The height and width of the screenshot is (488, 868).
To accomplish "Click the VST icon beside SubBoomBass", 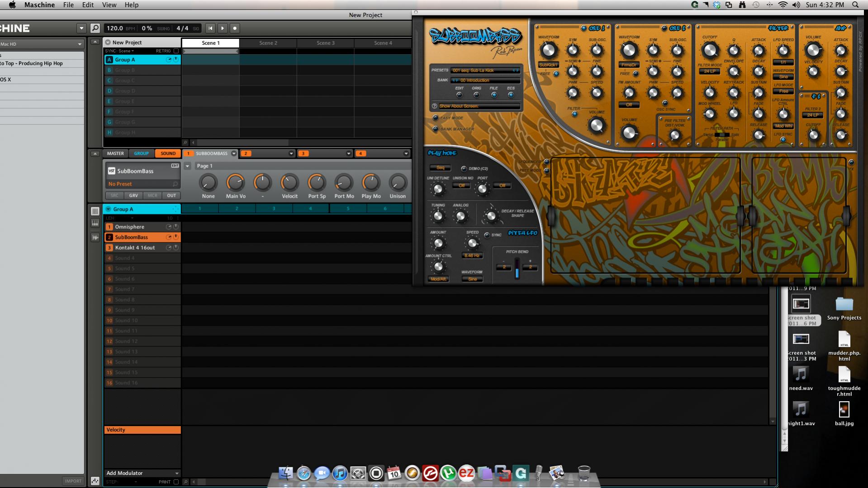I will coord(111,171).
